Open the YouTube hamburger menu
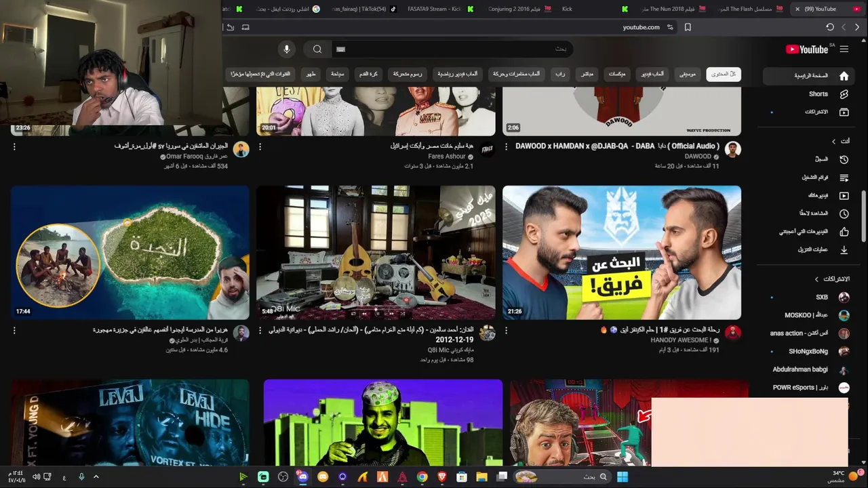This screenshot has width=868, height=488. tap(844, 49)
